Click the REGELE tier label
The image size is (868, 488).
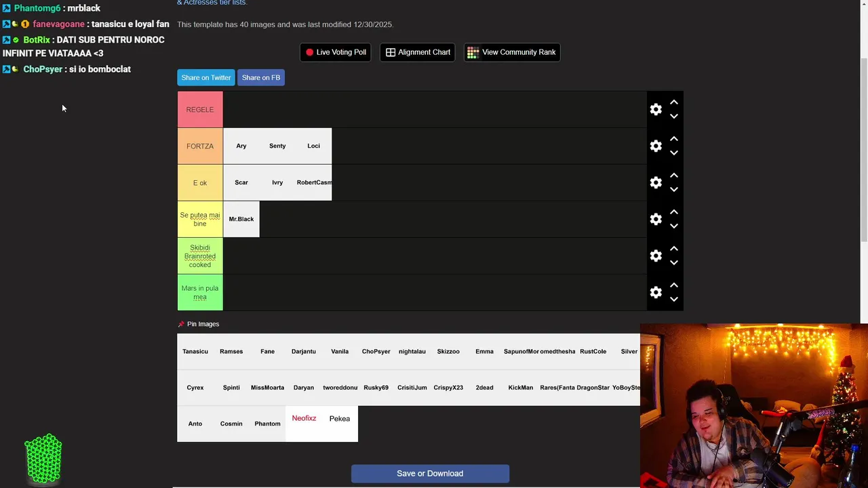tap(200, 109)
